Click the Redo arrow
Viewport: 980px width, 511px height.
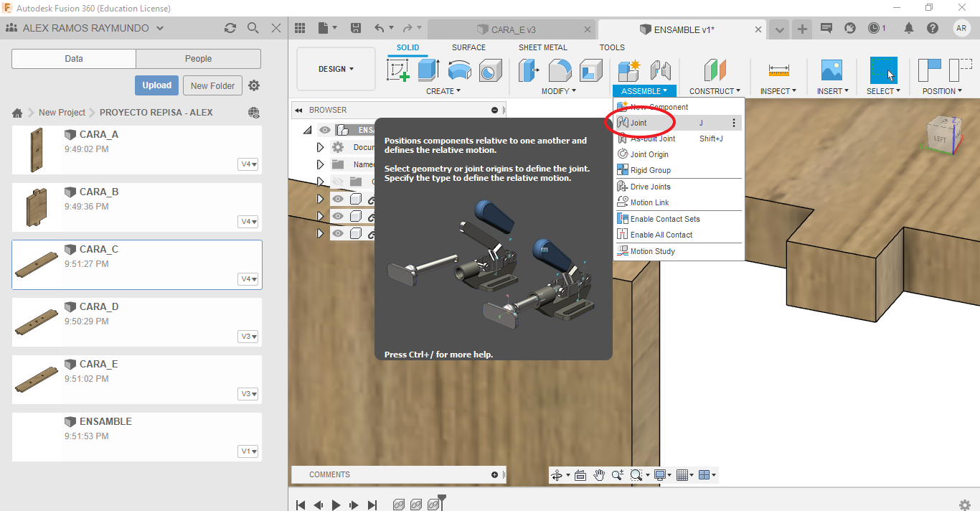click(x=408, y=29)
